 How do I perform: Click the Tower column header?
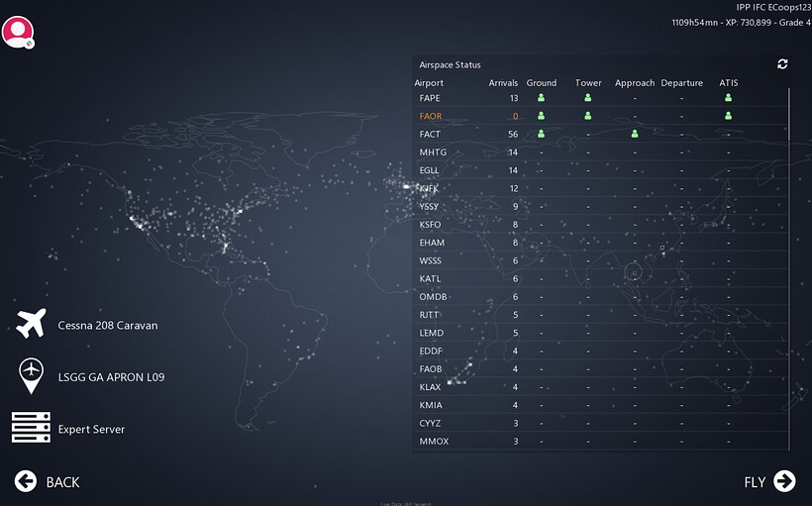tap(588, 83)
